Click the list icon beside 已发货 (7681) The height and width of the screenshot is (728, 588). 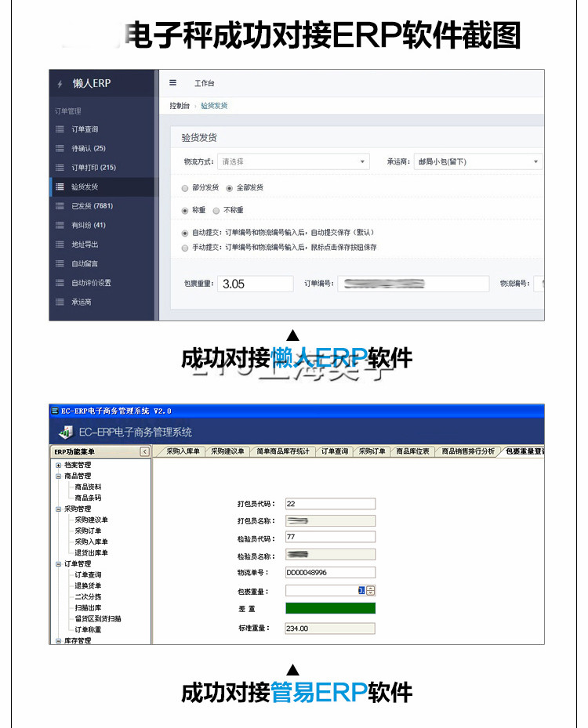[x=60, y=205]
